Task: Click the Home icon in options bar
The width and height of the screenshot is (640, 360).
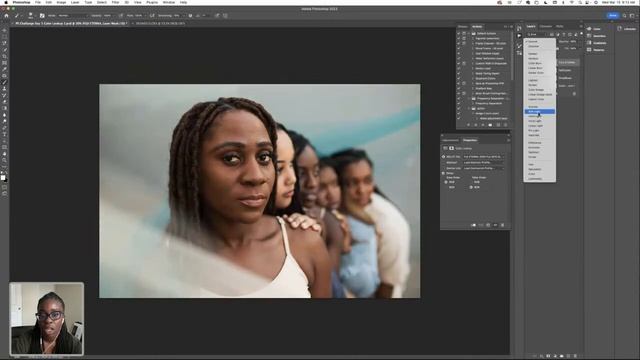Action: coord(6,16)
